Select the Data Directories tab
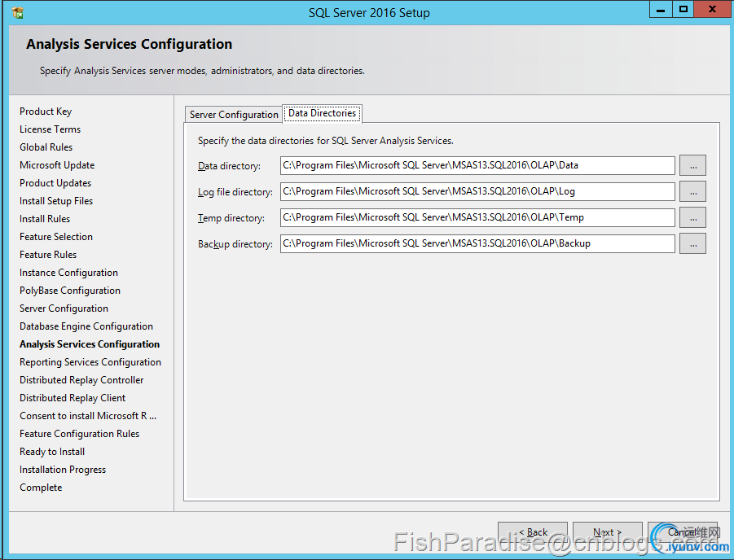 click(x=322, y=113)
